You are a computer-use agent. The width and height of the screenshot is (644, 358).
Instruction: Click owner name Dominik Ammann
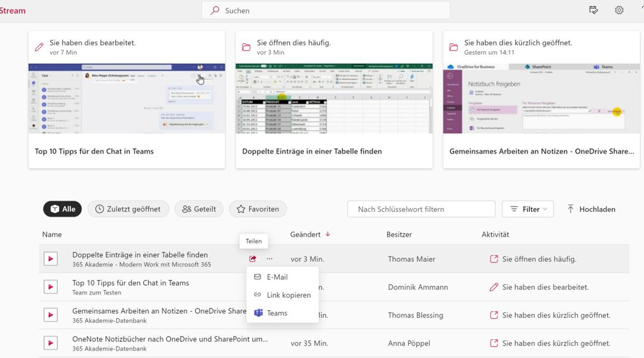[417, 287]
